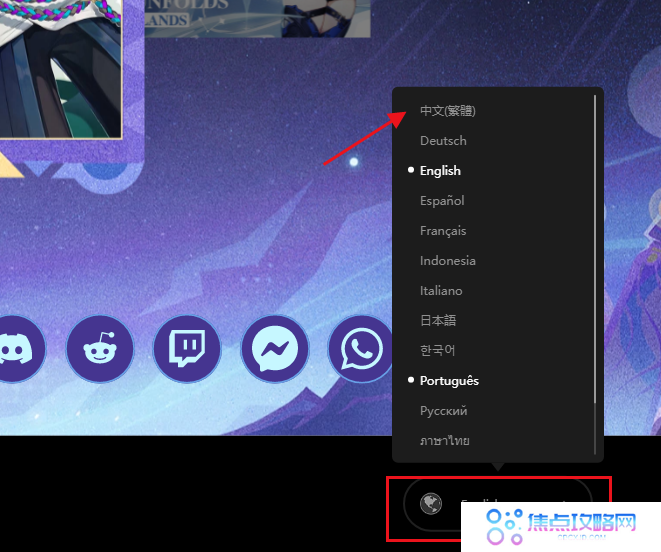The image size is (661, 552).
Task: Open the Discord social icon
Action: point(14,349)
